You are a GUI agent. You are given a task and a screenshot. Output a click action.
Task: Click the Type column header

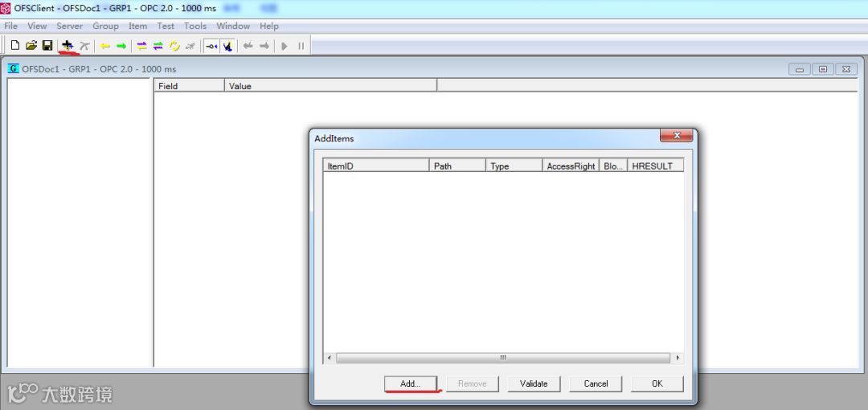point(514,166)
